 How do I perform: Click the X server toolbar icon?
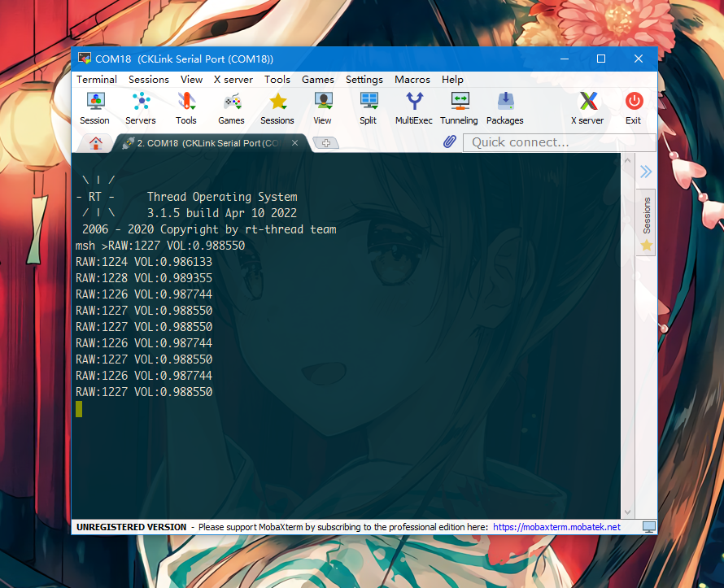(x=587, y=109)
